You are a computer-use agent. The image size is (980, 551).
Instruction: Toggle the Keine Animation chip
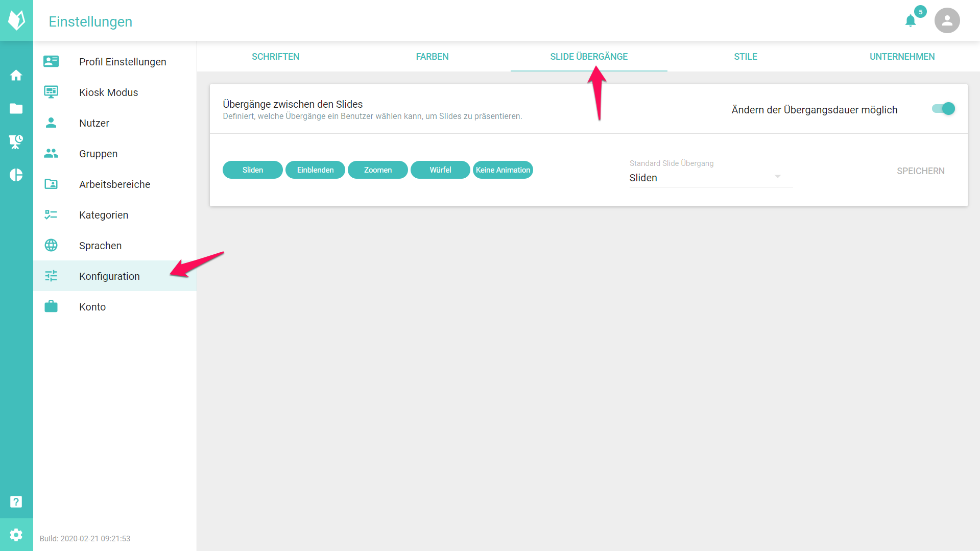pos(503,170)
